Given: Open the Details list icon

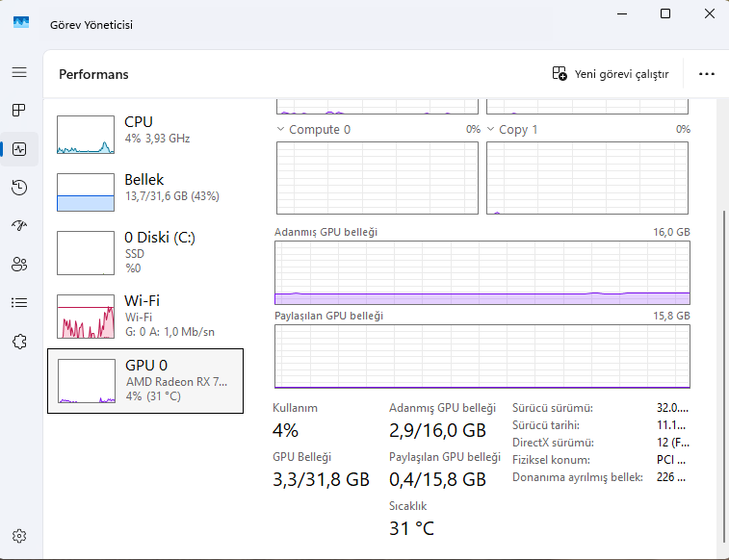Looking at the screenshot, I should pos(19,302).
